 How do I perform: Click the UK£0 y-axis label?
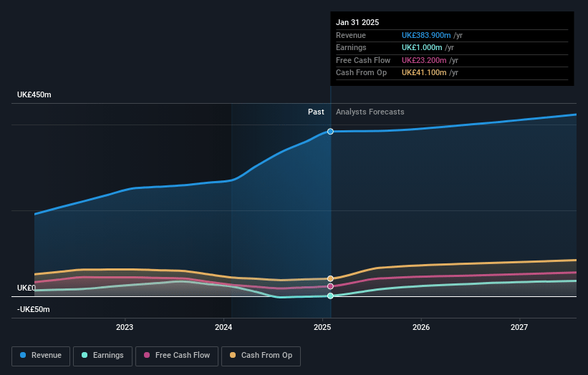coord(26,288)
